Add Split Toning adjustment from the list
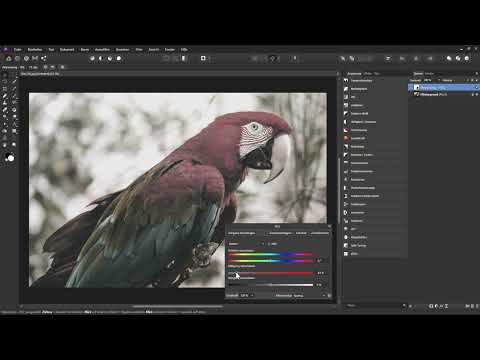This screenshot has height=360, width=480. click(x=359, y=245)
